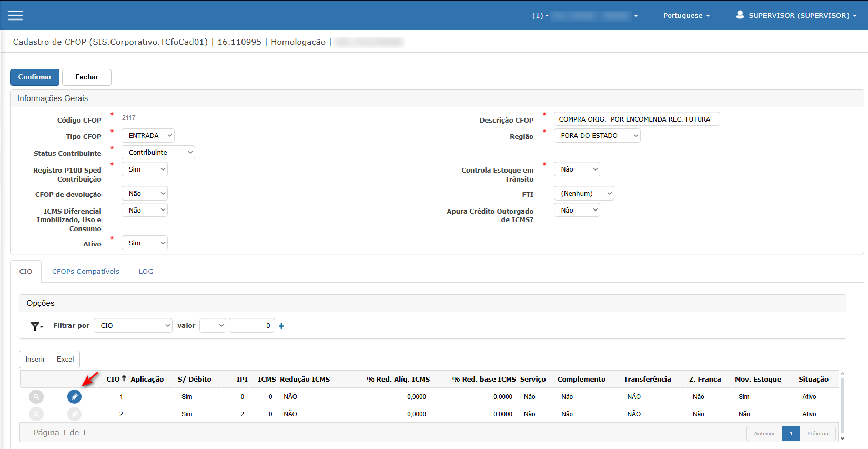Open Filtrar por CIO dropdown
This screenshot has height=449, width=868.
click(133, 326)
